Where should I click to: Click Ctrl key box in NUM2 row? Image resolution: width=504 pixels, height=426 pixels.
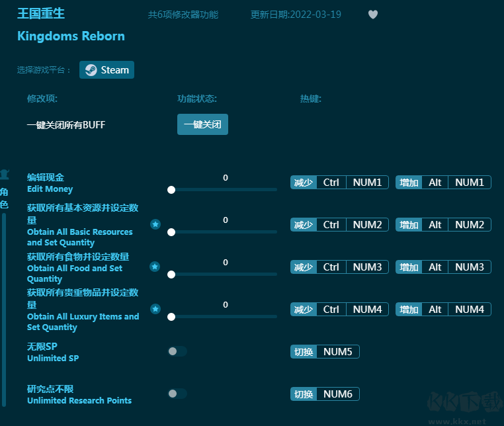coord(331,224)
